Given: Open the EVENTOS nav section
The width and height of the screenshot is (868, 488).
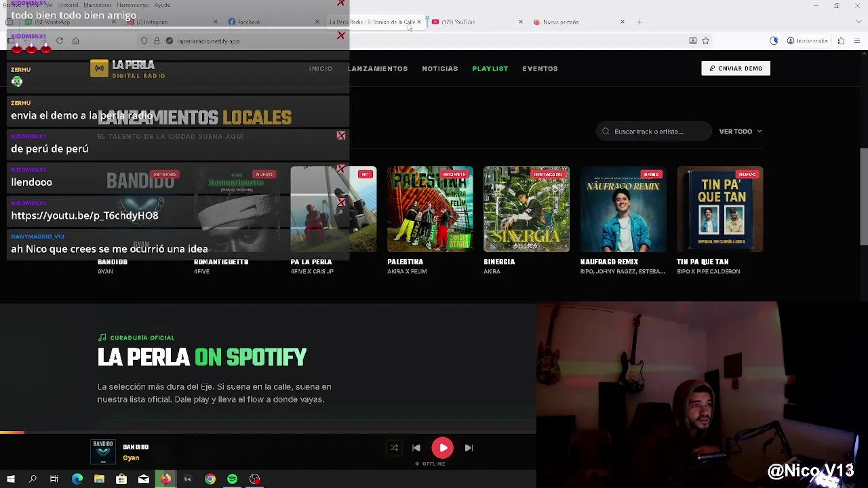Looking at the screenshot, I should point(540,68).
